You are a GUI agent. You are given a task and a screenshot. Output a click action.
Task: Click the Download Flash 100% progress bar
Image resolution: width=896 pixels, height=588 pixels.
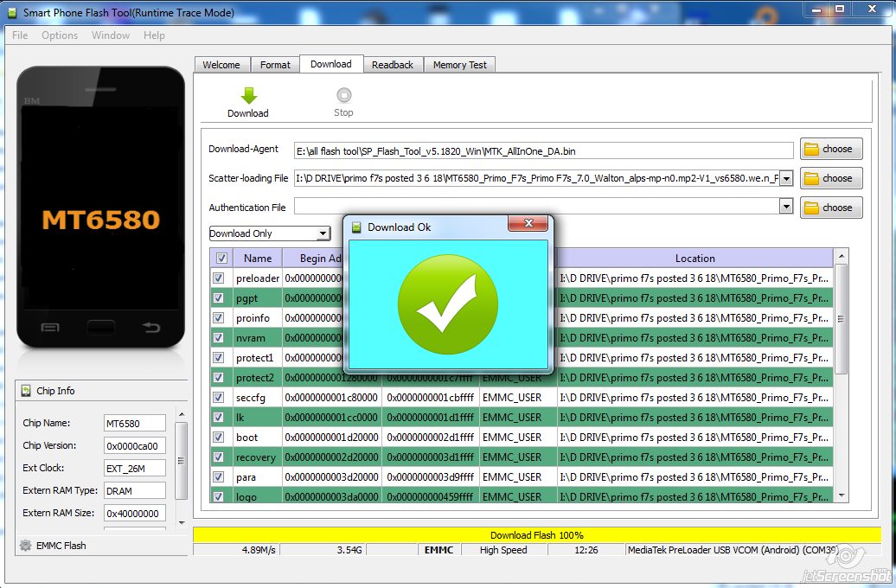534,534
